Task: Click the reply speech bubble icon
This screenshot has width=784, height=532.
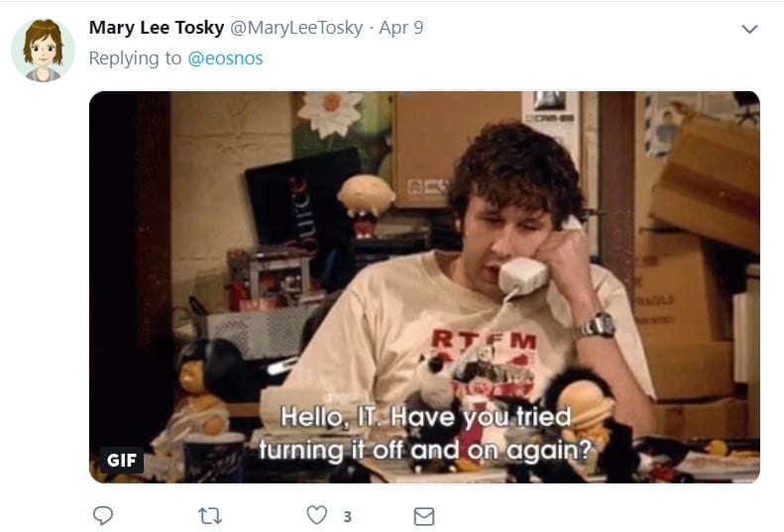Action: pyautogui.click(x=103, y=515)
